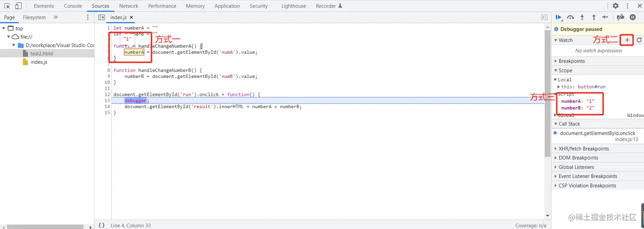This screenshot has height=229, width=644.
Task: Toggle pause on exceptions
Action: pyautogui.click(x=632, y=17)
